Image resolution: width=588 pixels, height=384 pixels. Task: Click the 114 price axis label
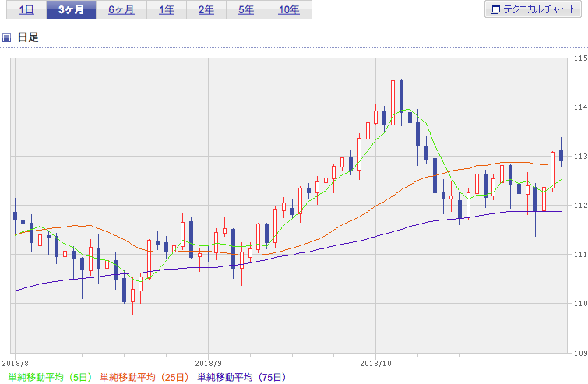tap(580, 107)
